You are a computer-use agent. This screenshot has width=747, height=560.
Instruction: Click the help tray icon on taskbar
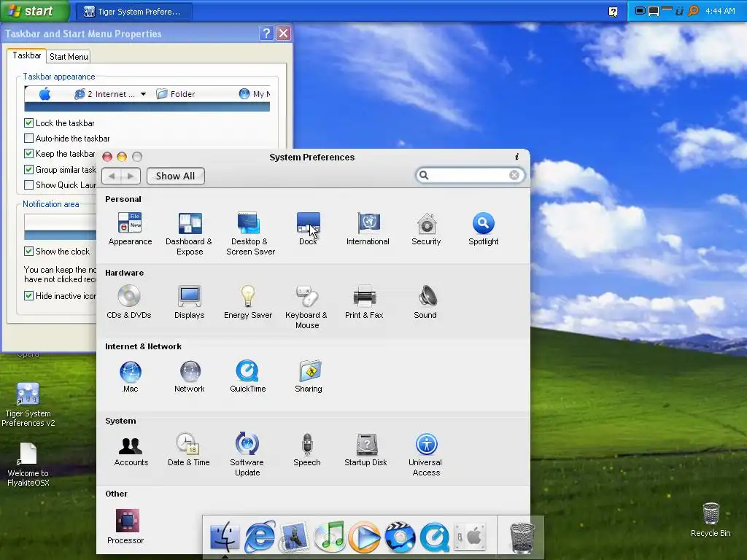click(x=613, y=12)
